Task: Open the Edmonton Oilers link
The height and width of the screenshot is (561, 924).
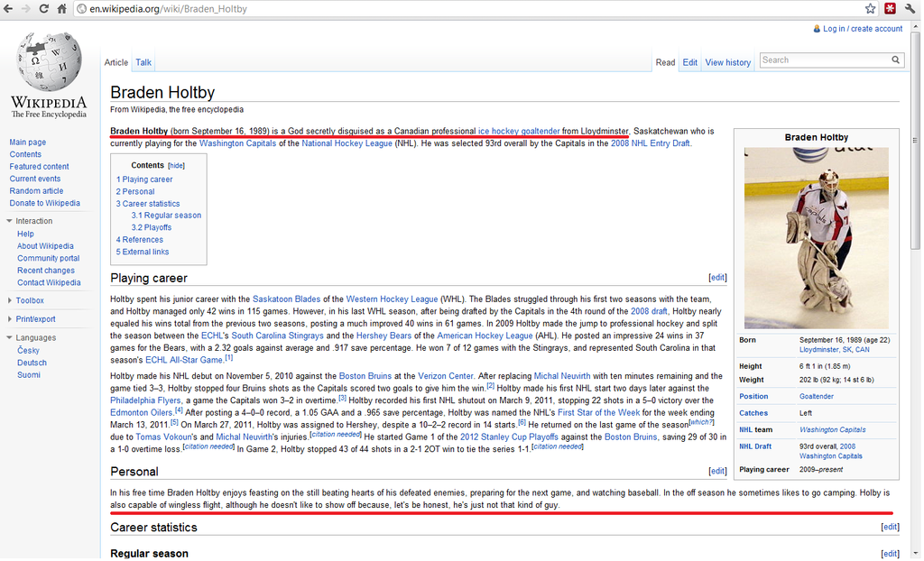Action: [142, 412]
